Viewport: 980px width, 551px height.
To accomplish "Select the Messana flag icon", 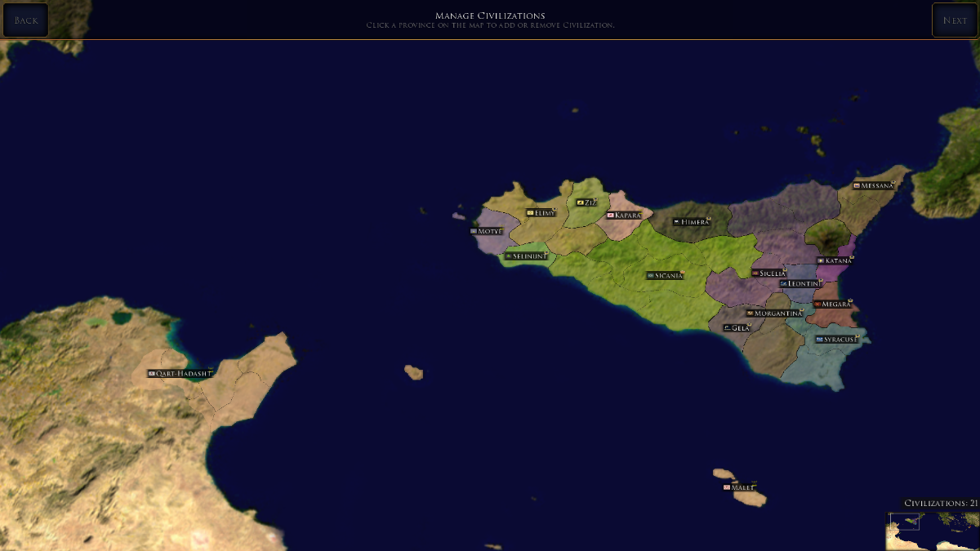I will click(x=857, y=186).
